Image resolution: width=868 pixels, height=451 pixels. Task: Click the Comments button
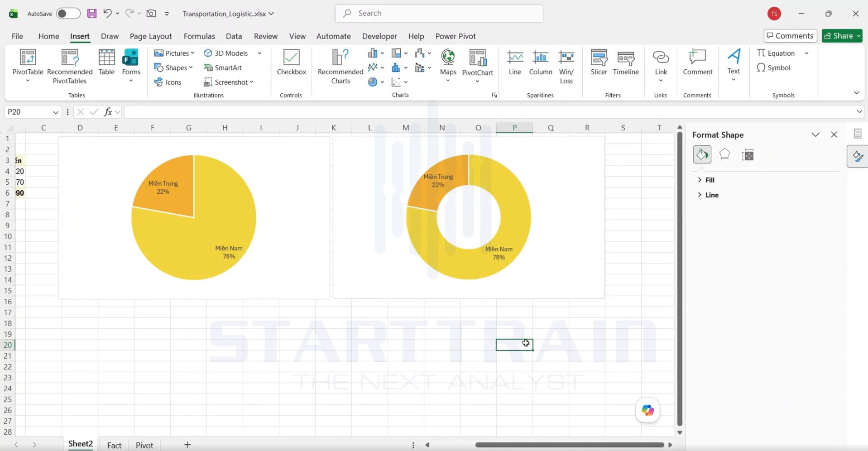pyautogui.click(x=790, y=36)
